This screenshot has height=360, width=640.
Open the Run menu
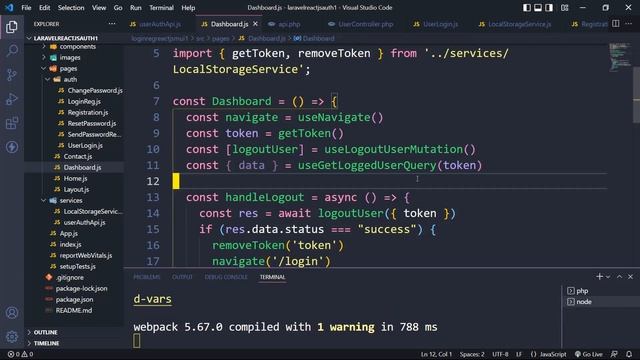(136, 8)
